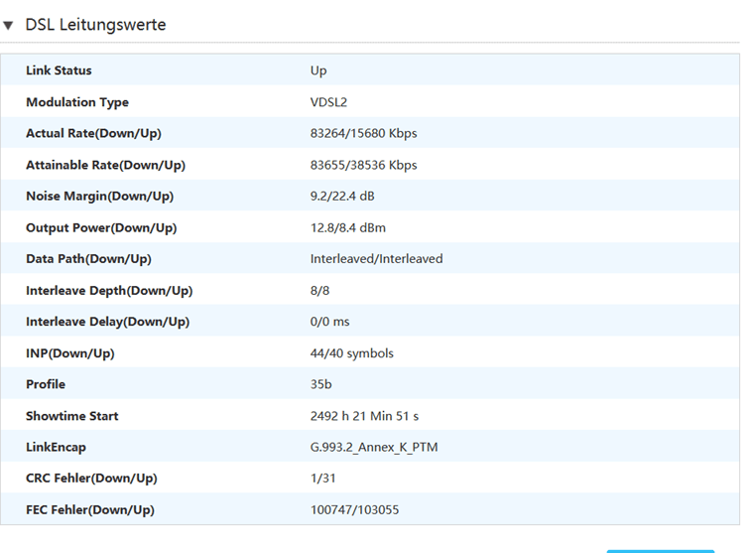Viewport: 756px width, 553px height.
Task: Click the DSL Leitungswerte heading text
Action: 95,25
